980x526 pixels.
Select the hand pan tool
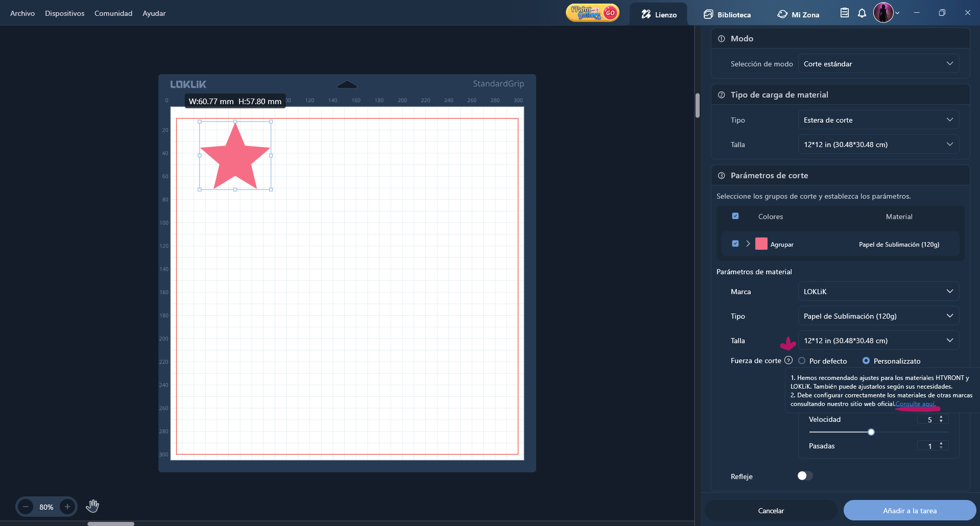pos(92,506)
